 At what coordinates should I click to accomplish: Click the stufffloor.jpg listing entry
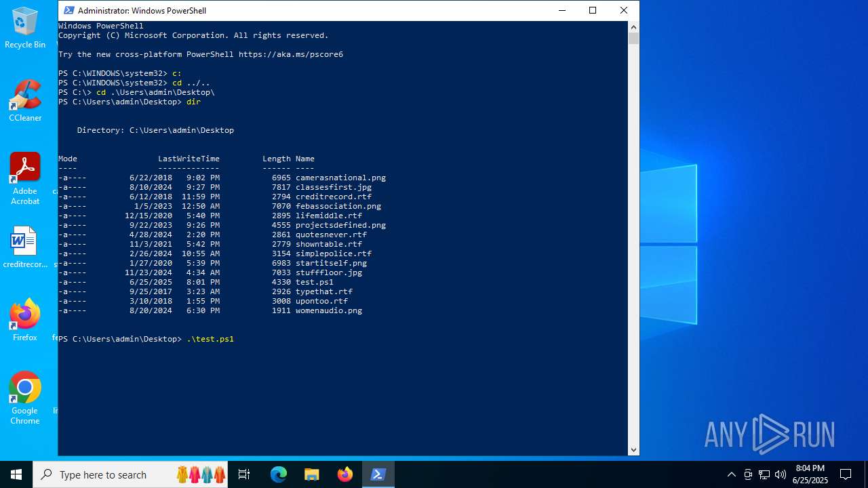[x=329, y=272]
